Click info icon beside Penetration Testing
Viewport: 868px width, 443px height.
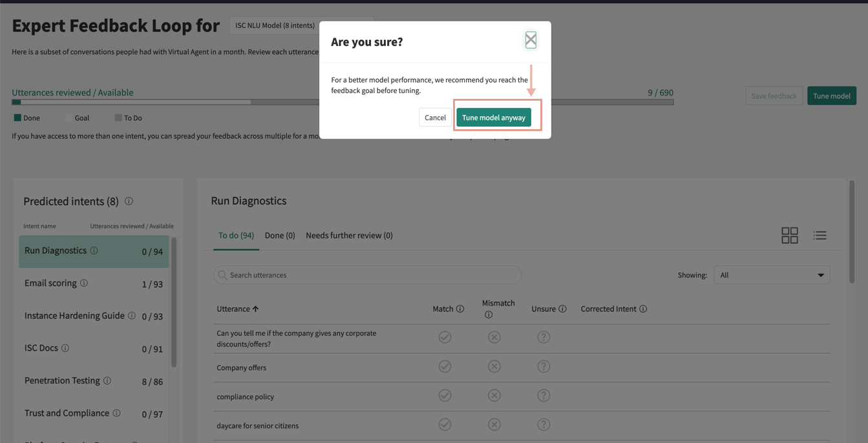(x=107, y=381)
